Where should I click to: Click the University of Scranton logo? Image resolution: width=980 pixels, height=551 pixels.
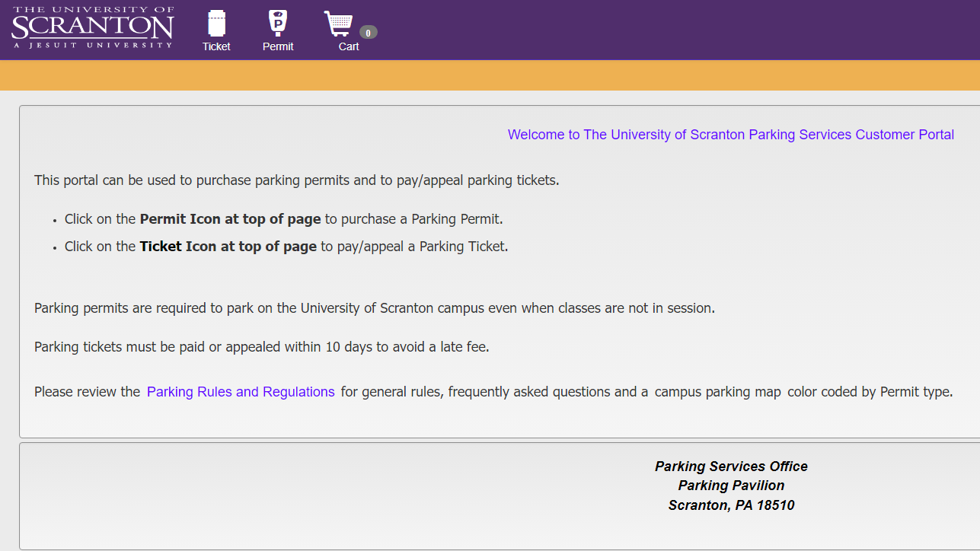(93, 28)
